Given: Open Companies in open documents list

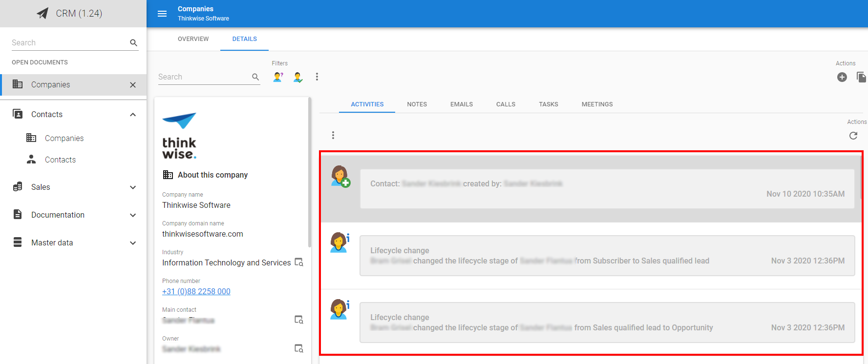Looking at the screenshot, I should pos(73,84).
